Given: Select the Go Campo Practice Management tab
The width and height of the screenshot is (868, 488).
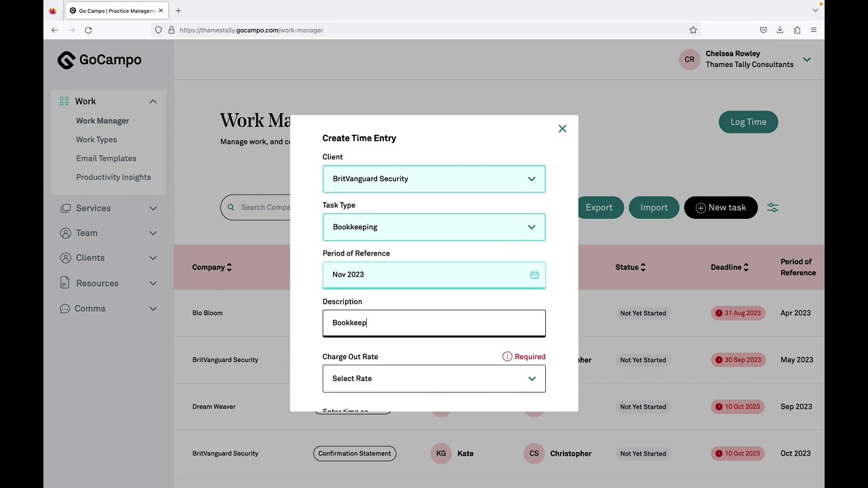Looking at the screenshot, I should [117, 11].
